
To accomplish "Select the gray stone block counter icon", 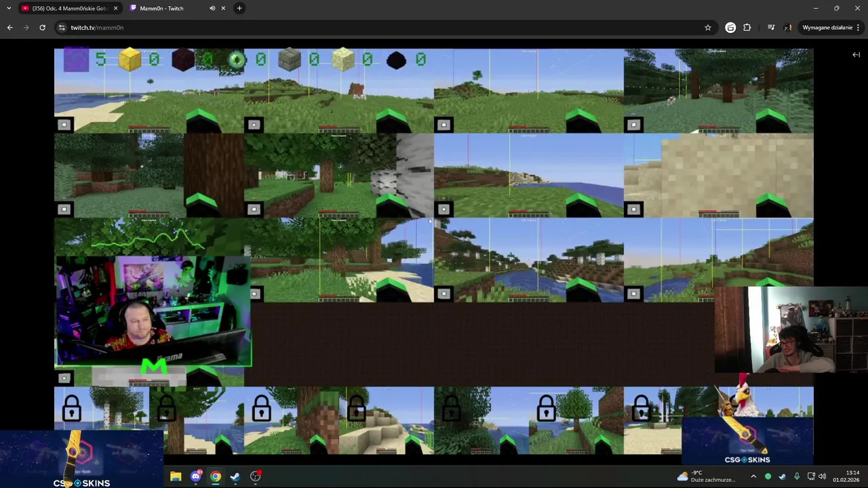I will click(290, 60).
